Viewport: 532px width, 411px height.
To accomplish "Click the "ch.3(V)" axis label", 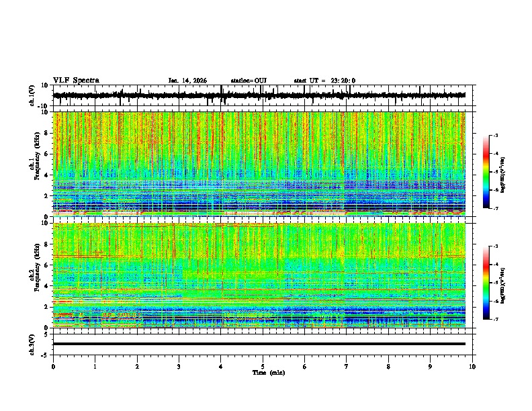I will [x=32, y=345].
